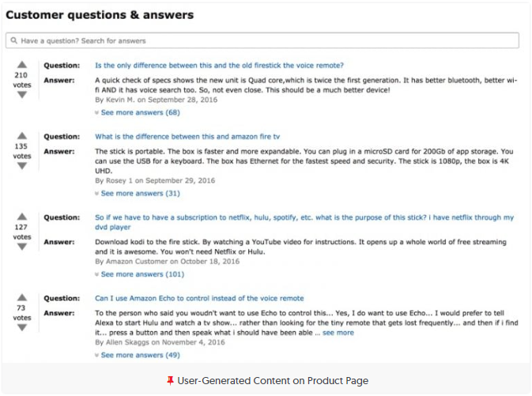
Task: Open the netflix hulu subscription question link
Action: [x=304, y=217]
